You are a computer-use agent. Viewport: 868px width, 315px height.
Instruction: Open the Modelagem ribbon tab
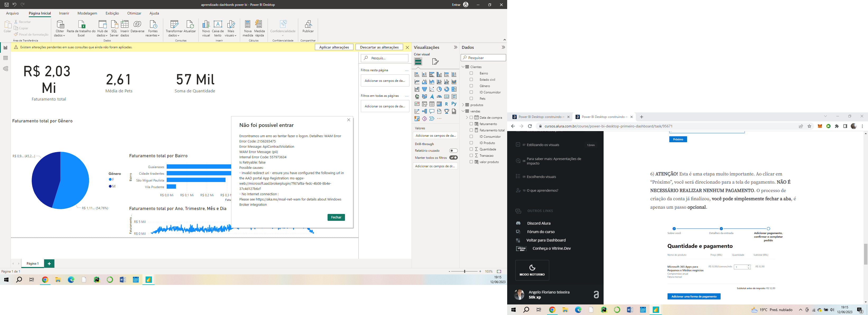coord(87,13)
